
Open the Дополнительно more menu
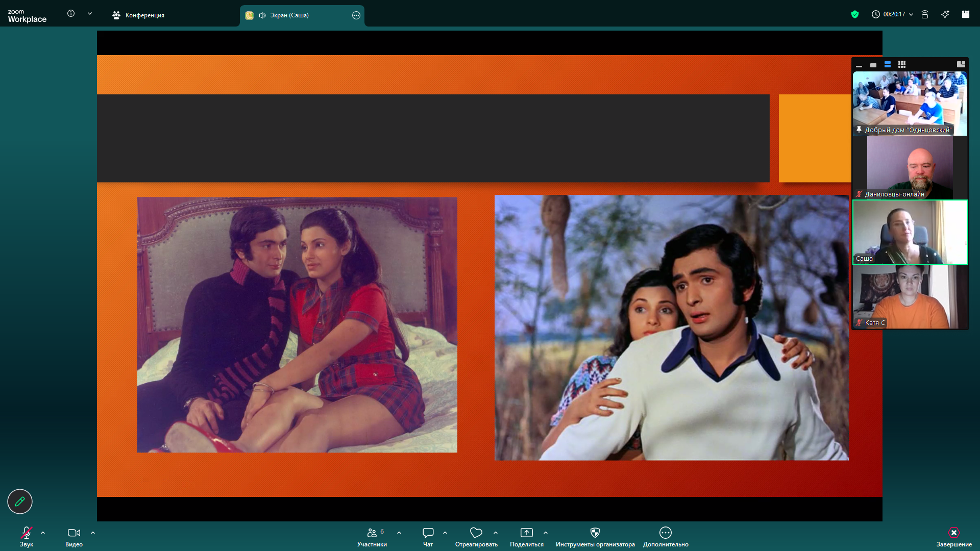(666, 537)
